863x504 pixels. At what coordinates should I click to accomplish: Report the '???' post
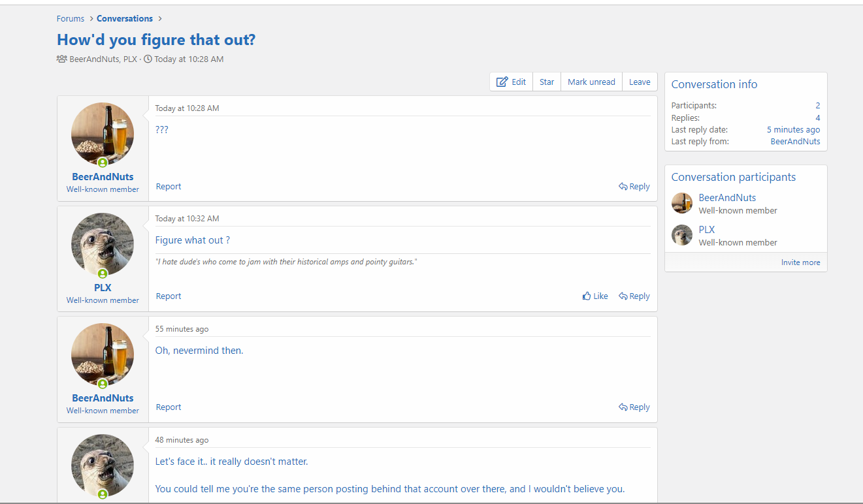click(169, 187)
